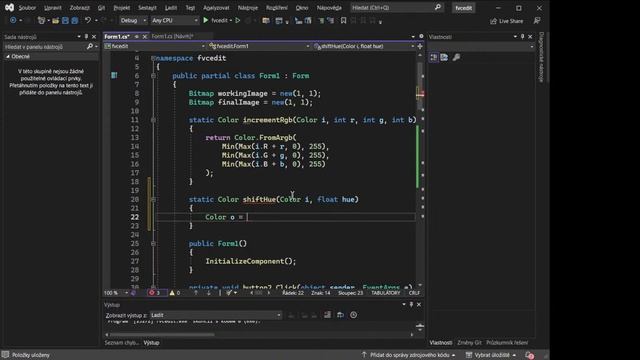Viewport: 640px width, 360px height.
Task: Click the code cleanup broom icon
Action: pyautogui.click(x=230, y=293)
